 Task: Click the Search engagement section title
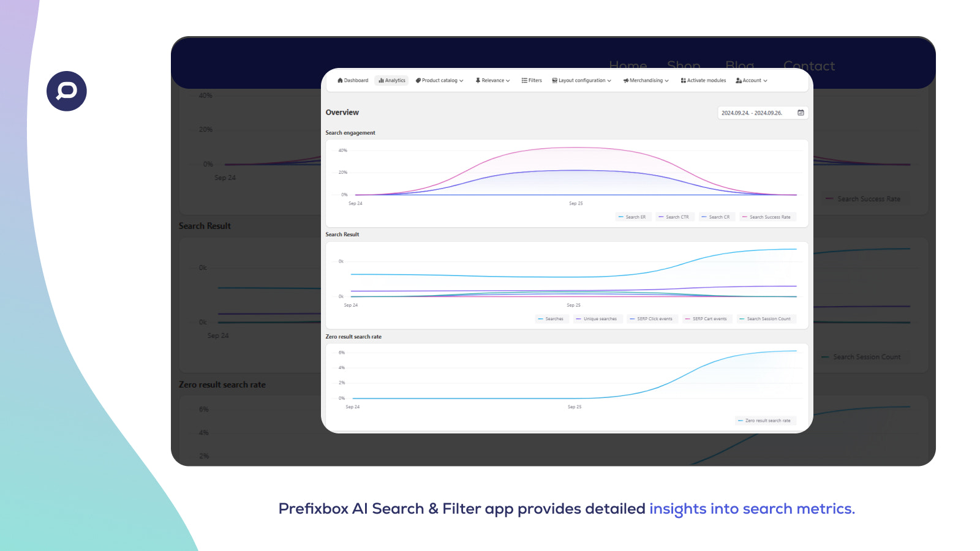350,133
